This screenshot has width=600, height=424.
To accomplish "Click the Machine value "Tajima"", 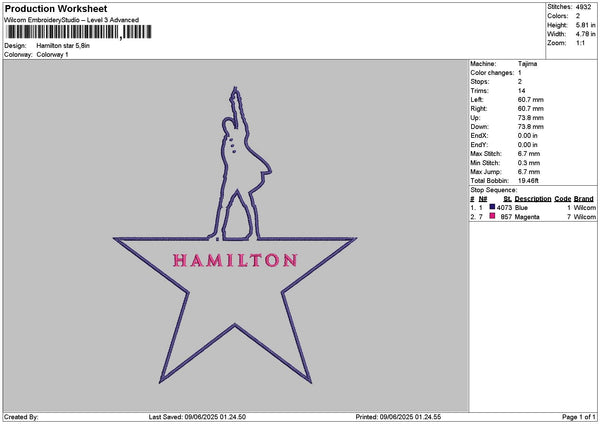I will [527, 64].
